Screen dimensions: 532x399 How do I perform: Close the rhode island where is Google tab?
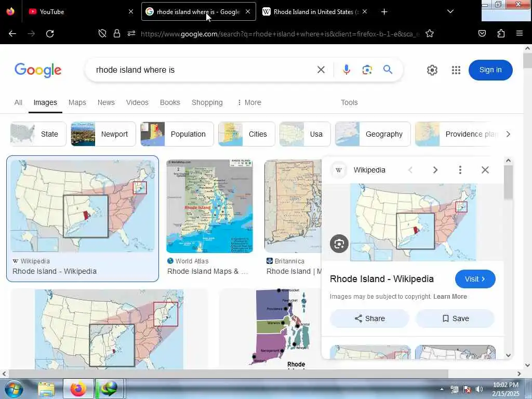(x=248, y=11)
